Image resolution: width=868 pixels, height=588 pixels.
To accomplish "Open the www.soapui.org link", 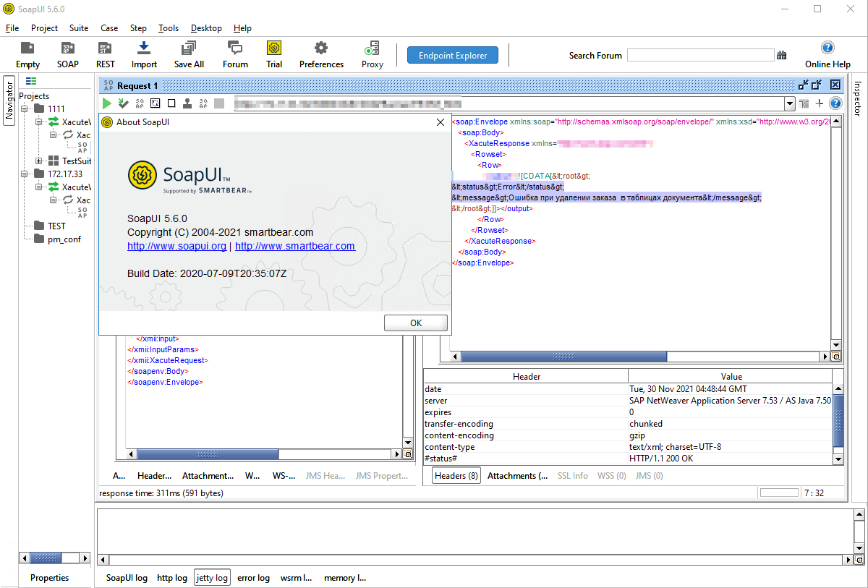I will (176, 246).
